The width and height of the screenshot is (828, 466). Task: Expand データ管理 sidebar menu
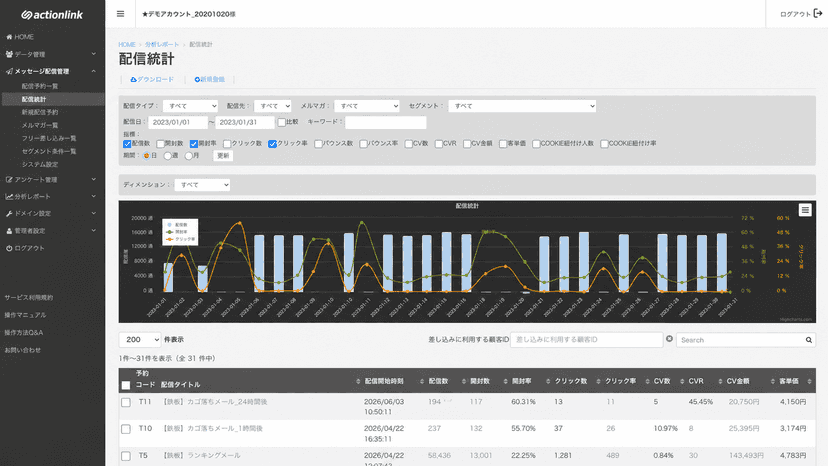point(52,54)
